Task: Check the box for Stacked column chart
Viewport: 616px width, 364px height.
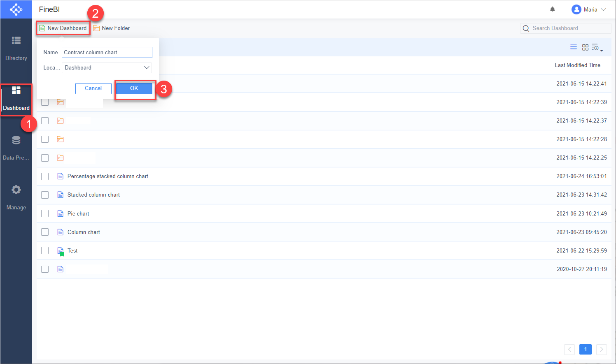Action: (45, 195)
